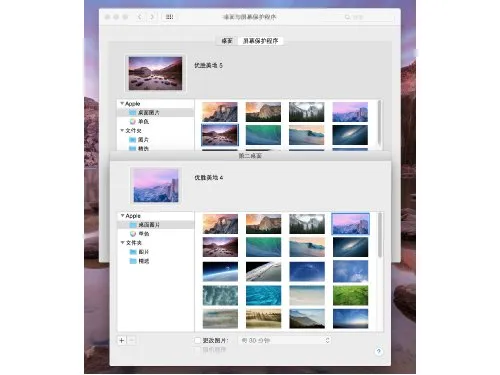Pick galaxy wallpaper in 第二桌面 window
Screen dimensions: 500x375
coord(350,247)
